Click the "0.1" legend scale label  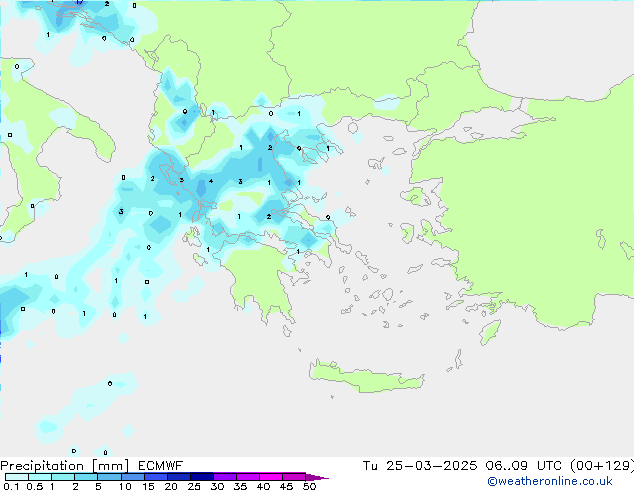[11, 486]
